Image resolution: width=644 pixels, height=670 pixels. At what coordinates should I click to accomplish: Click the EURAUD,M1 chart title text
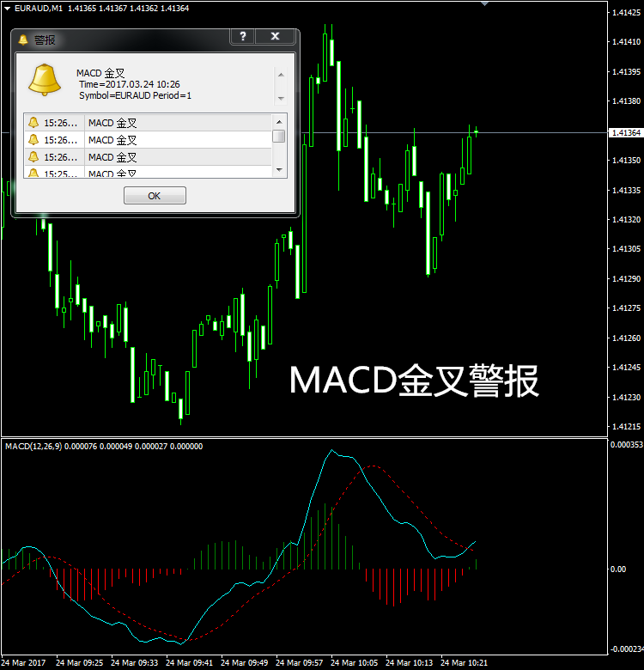pyautogui.click(x=39, y=8)
